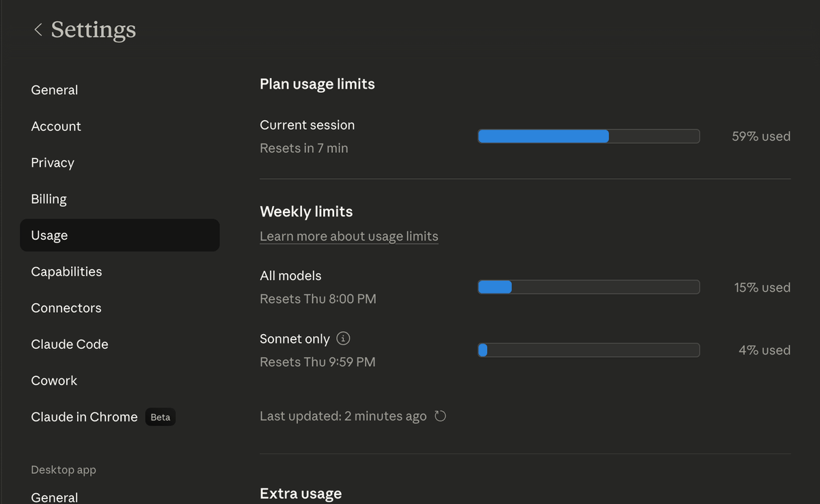Image resolution: width=820 pixels, height=504 pixels.
Task: Click the Extra usage heading
Action: tap(301, 493)
